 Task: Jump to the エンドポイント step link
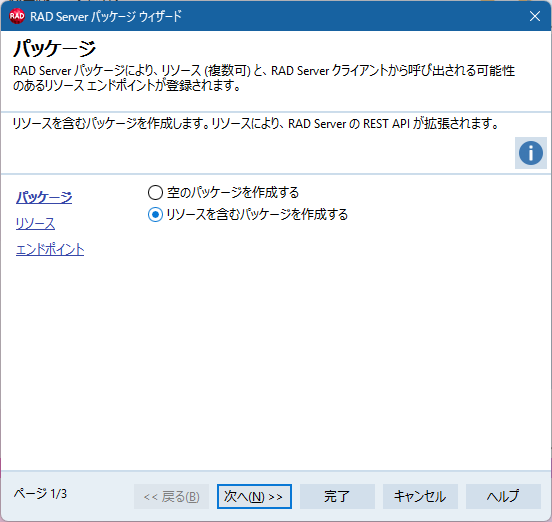point(50,250)
